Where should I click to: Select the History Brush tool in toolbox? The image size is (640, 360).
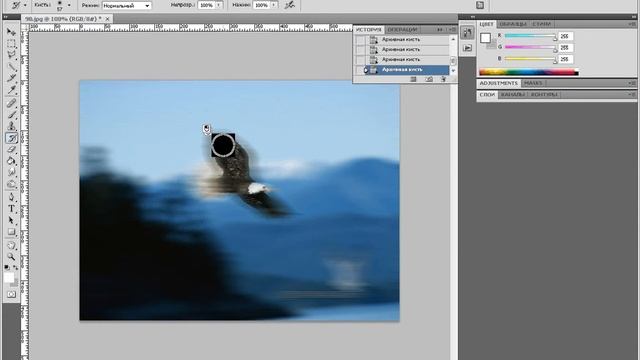click(x=11, y=138)
